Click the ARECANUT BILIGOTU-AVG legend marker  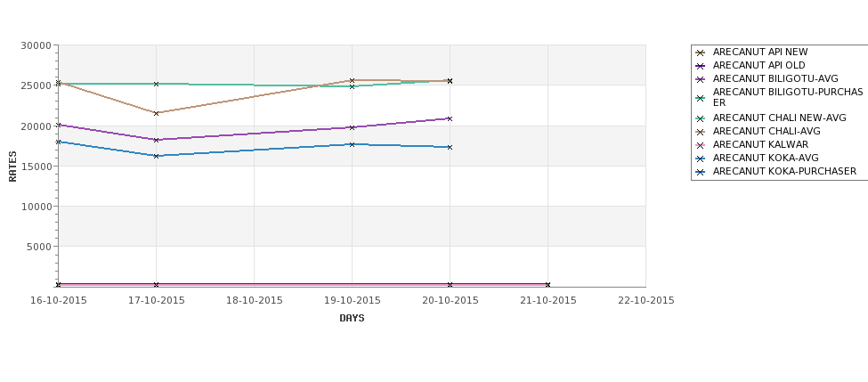(701, 79)
